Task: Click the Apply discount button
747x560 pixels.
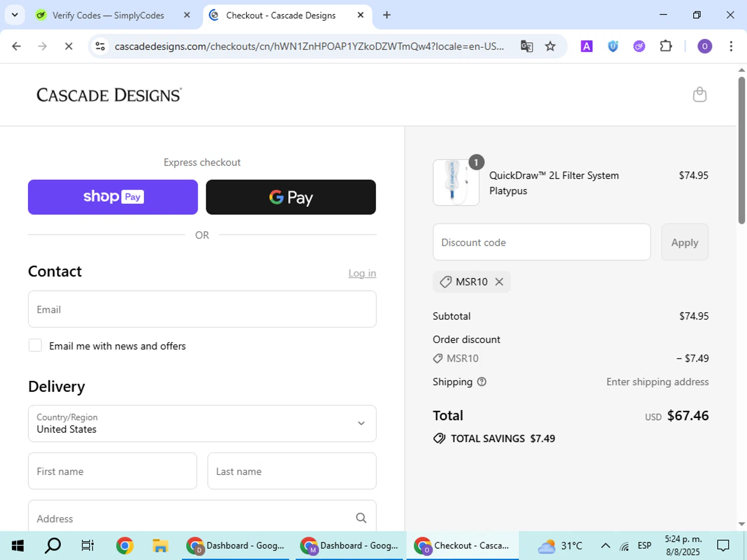Action: click(685, 242)
